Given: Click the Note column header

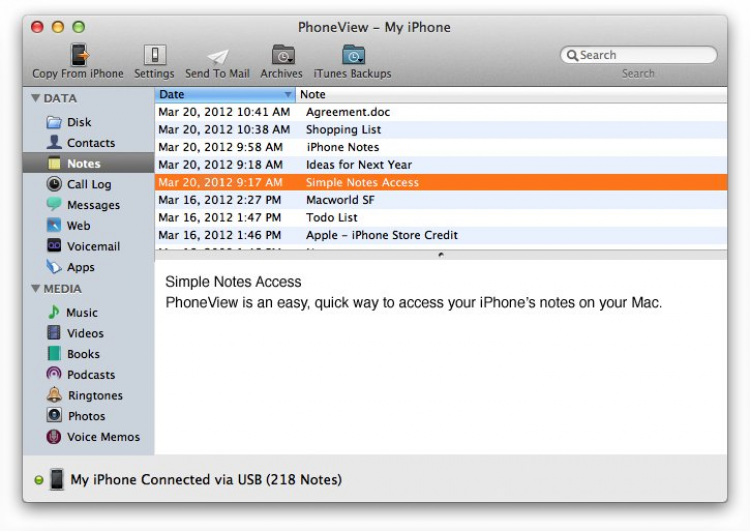Looking at the screenshot, I should click(511, 94).
